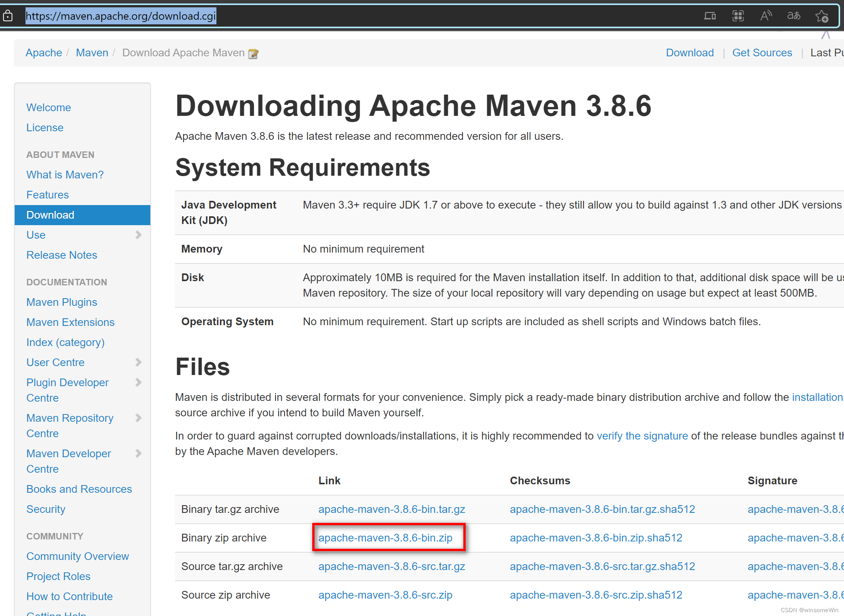Download apache-maven-3.8.6-bin.zip file
The height and width of the screenshot is (616, 844).
(x=385, y=538)
